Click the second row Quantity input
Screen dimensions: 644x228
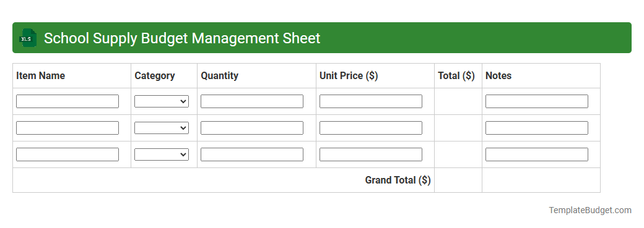tap(252, 128)
